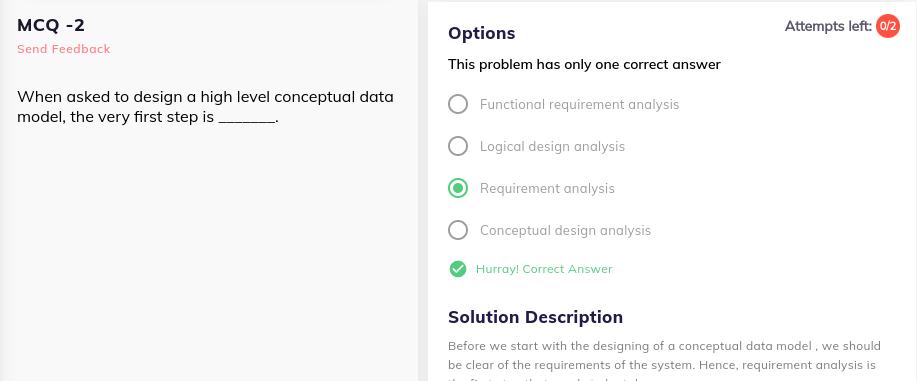The image size is (917, 381).
Task: Click the 'Conceptual design analysis' option text
Action: coord(566,231)
